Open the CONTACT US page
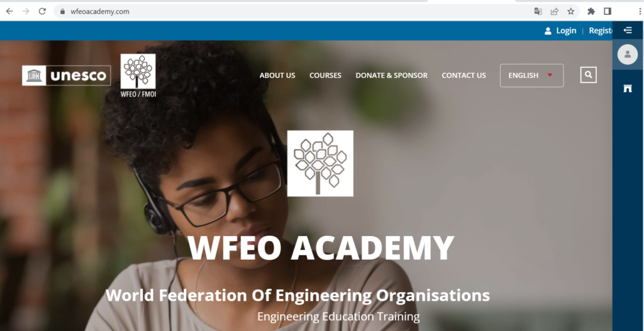Image resolution: width=644 pixels, height=331 pixels. (x=464, y=76)
